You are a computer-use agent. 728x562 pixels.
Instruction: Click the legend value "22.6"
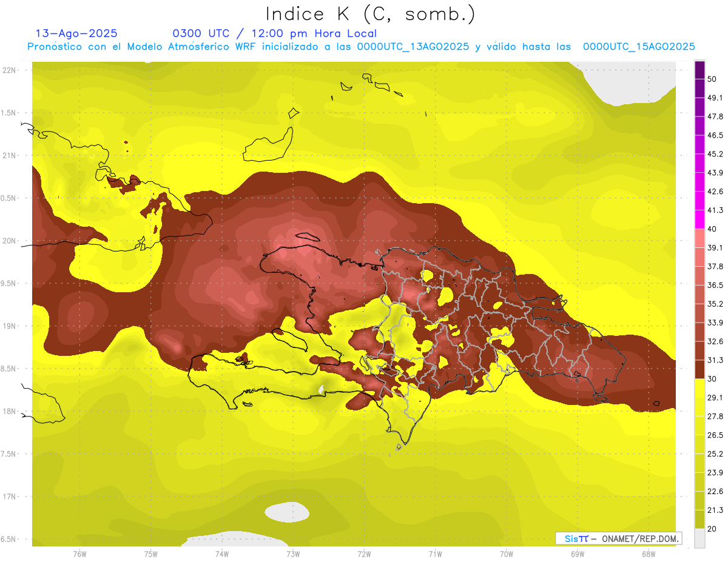click(x=715, y=492)
